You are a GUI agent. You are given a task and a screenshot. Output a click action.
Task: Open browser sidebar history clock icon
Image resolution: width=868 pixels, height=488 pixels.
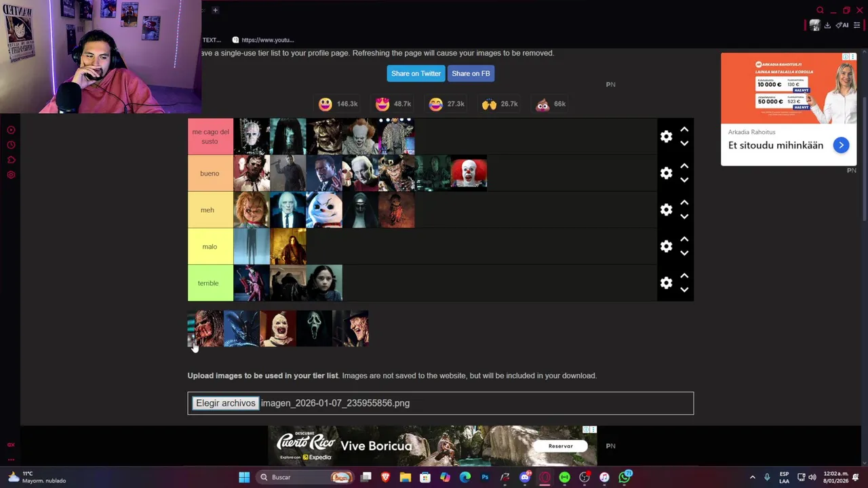tap(11, 145)
